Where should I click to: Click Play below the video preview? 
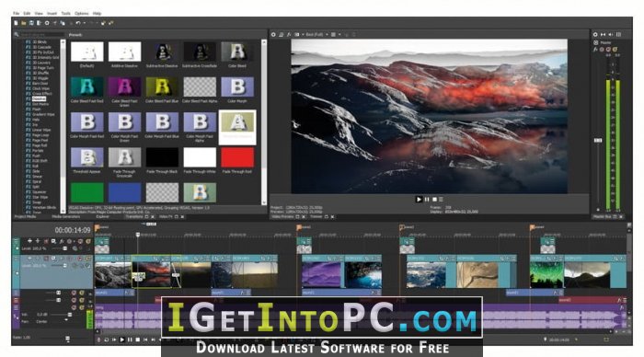pos(419,200)
